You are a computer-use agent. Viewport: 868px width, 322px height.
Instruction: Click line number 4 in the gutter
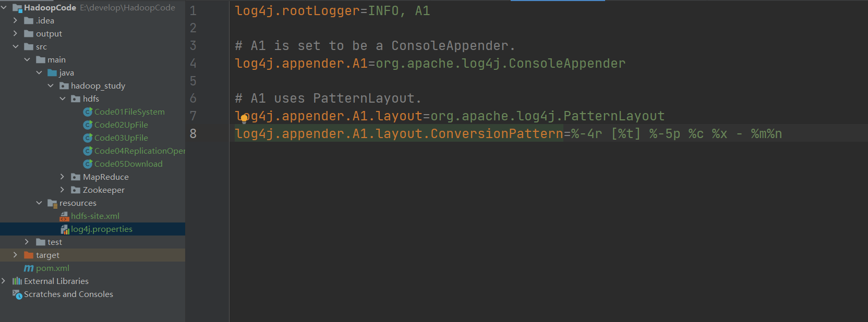[x=193, y=64]
